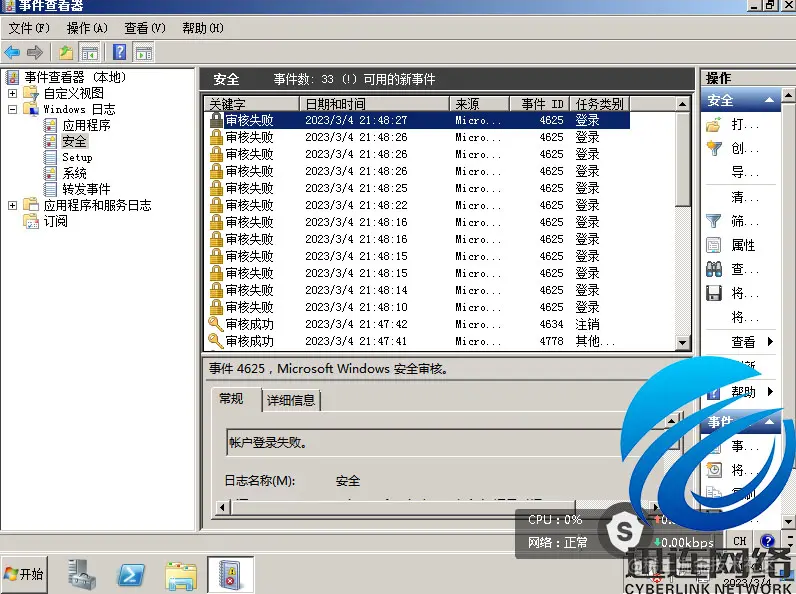Screen dimensions: 796x594
Task: Click the actions pane scroll down arrow
Action: pos(788,521)
